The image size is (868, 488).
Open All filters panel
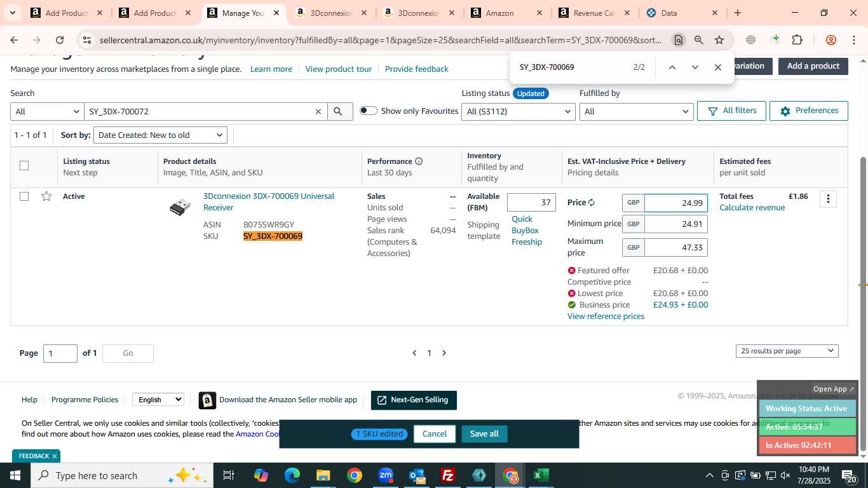[731, 111]
